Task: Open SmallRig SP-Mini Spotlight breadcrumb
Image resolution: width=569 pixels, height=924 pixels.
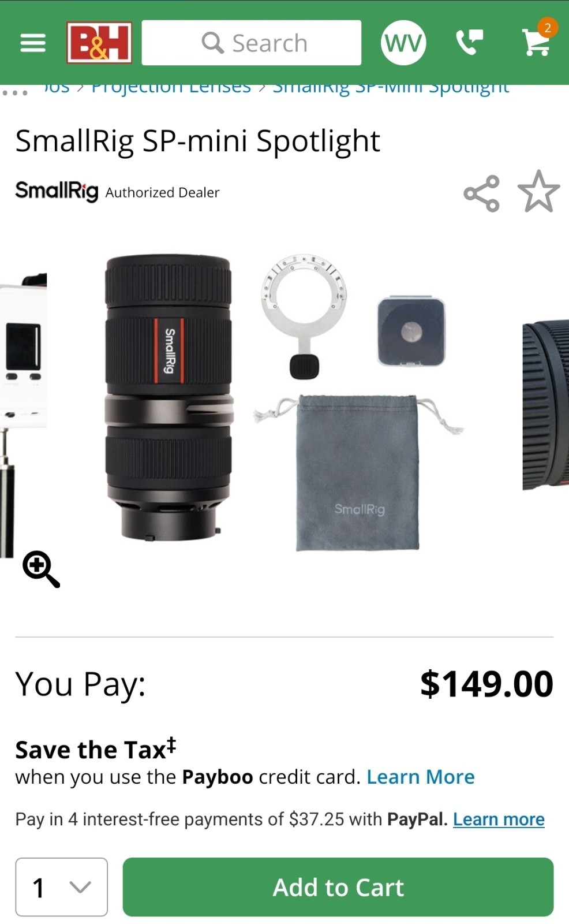Action: pos(391,87)
